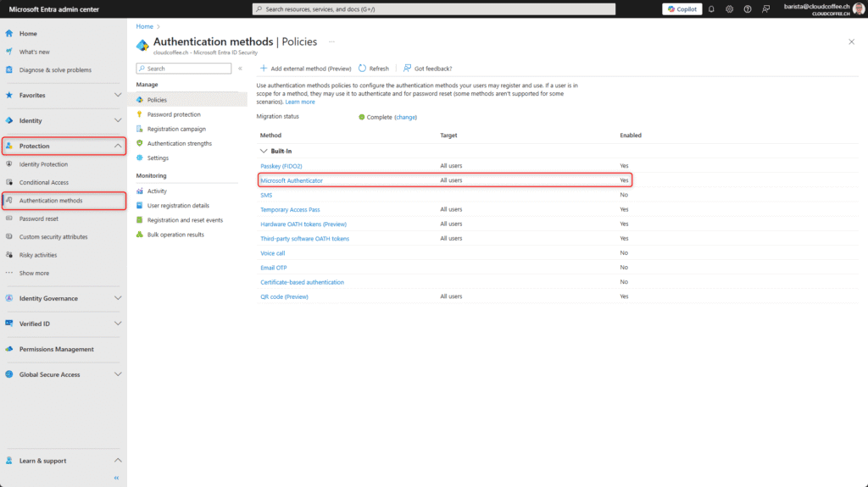Screen dimensions: 868x487
Task: Open Settings gear in Manage menu
Action: click(140, 158)
